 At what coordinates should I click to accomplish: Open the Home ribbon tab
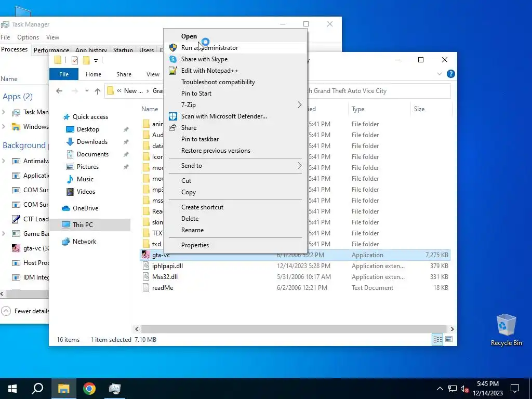click(94, 74)
